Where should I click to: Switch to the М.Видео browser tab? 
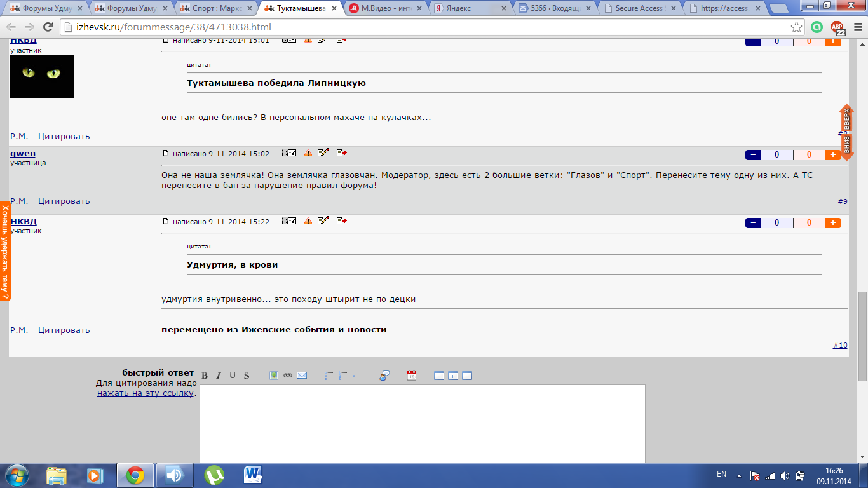pyautogui.click(x=383, y=8)
